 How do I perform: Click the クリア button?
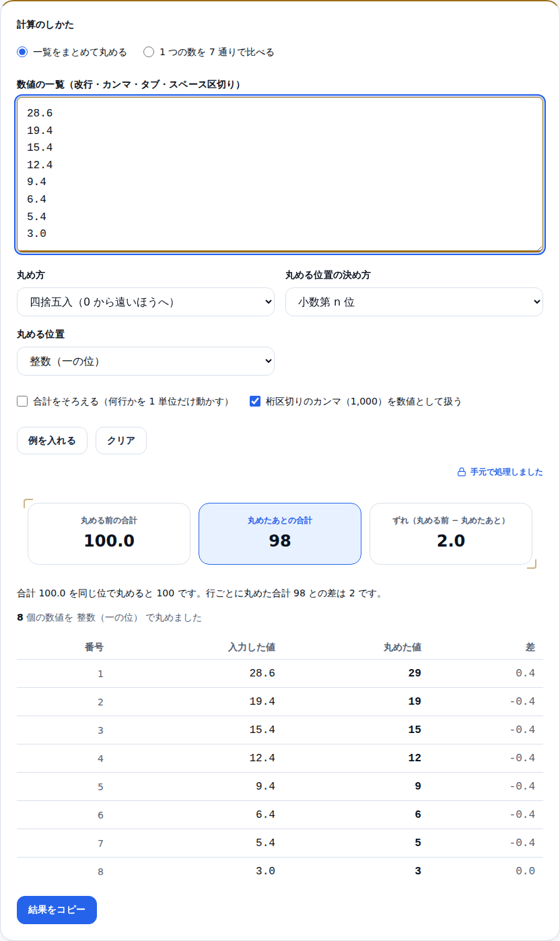click(121, 441)
